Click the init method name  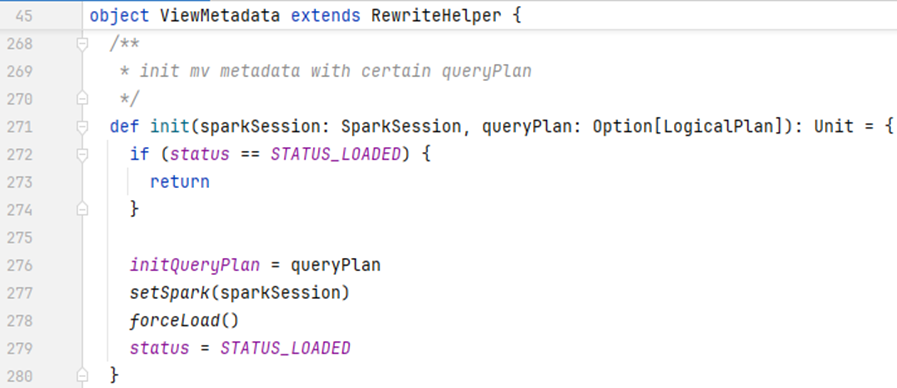[x=169, y=126]
